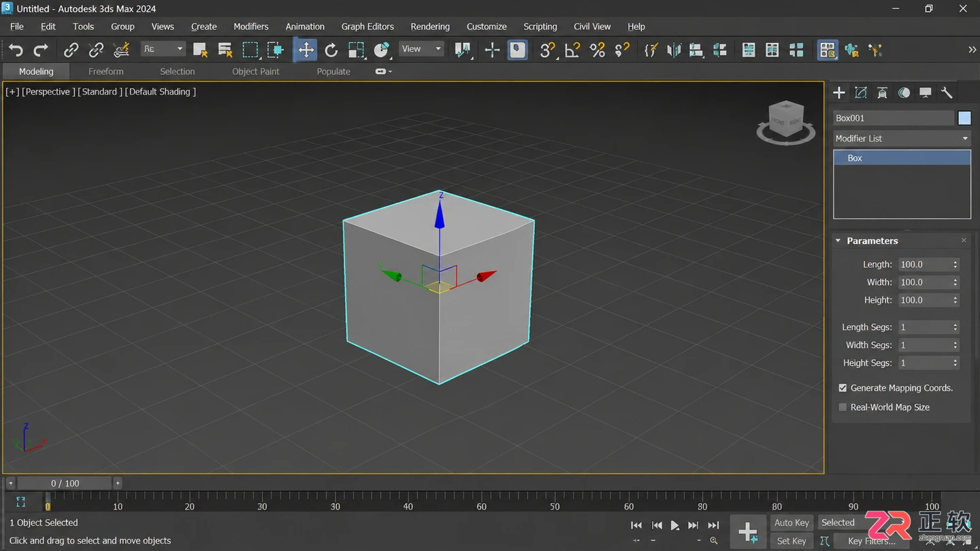Switch to the Freeform ribbon tab
This screenshot has height=551, width=980.
(106, 71)
